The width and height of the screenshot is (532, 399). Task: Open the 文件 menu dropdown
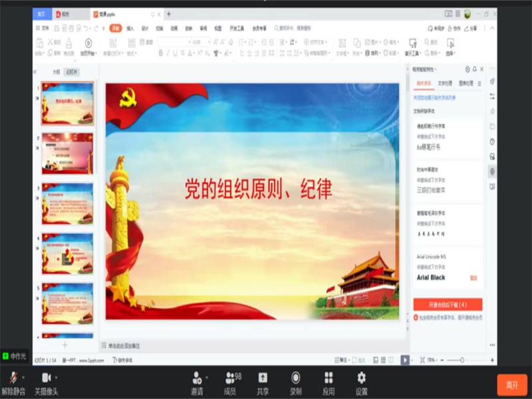click(x=45, y=29)
